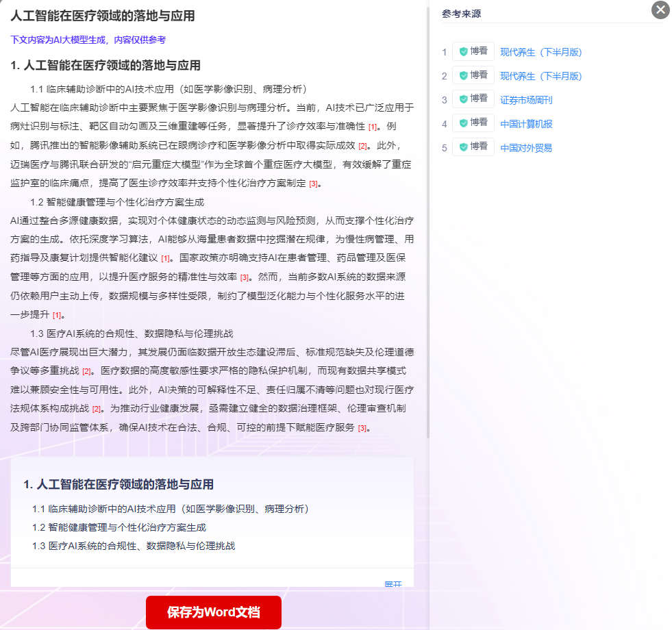
Task: Open the 证券市场周刊 reference link
Action: click(526, 100)
